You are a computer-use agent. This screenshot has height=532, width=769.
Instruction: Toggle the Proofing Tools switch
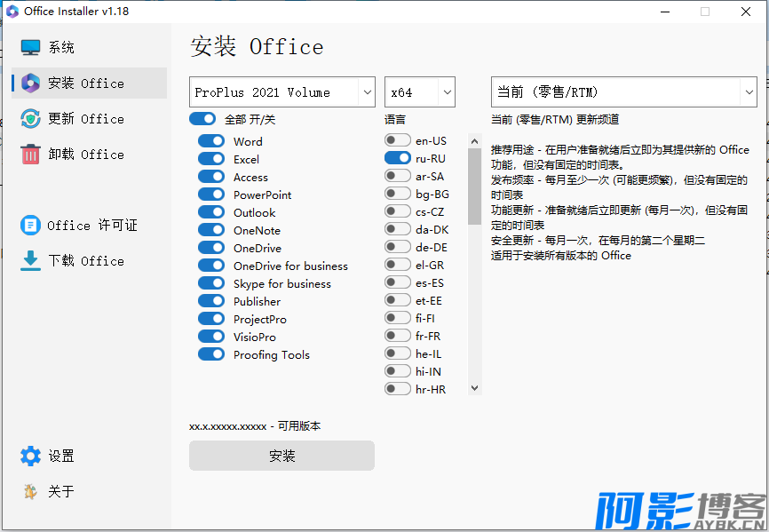pyautogui.click(x=211, y=354)
